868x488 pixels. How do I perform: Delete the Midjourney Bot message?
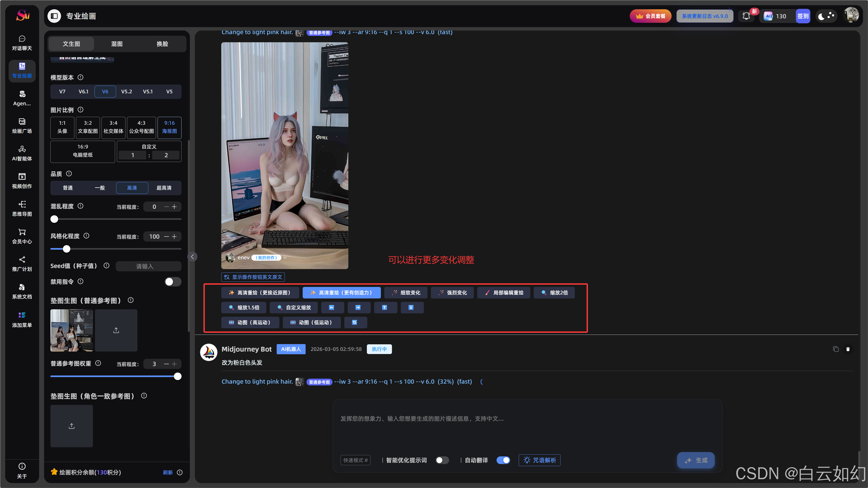click(848, 349)
